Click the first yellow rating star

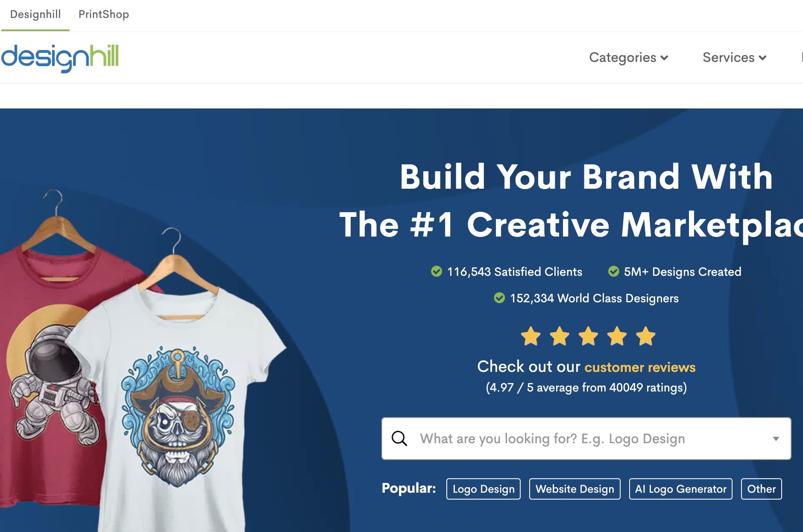point(531,336)
